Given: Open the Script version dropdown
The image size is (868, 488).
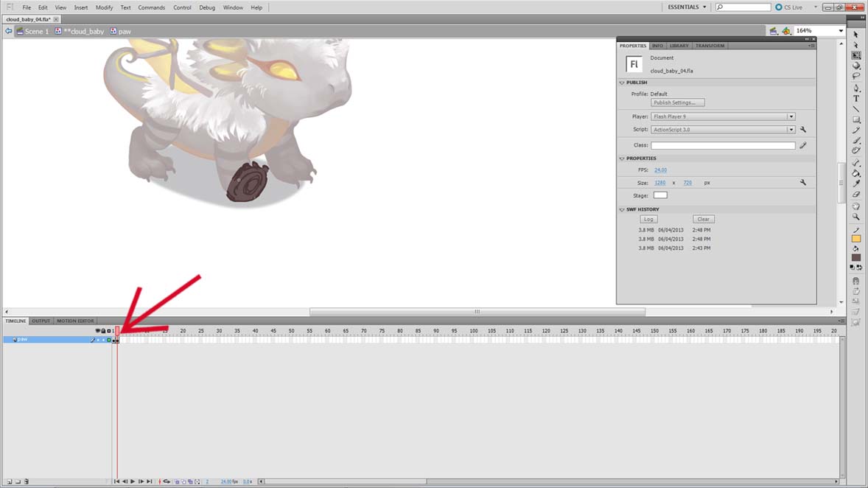Looking at the screenshot, I should click(x=791, y=130).
